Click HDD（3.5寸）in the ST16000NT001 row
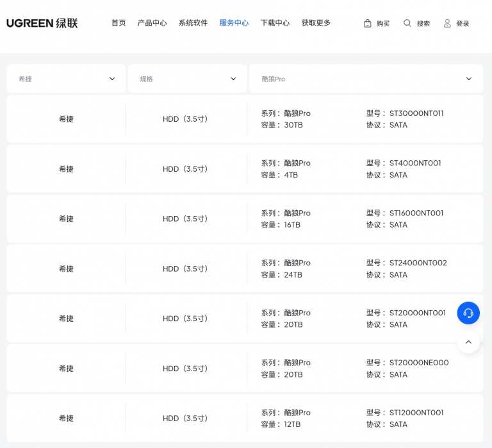This screenshot has width=492, height=448. (185, 219)
